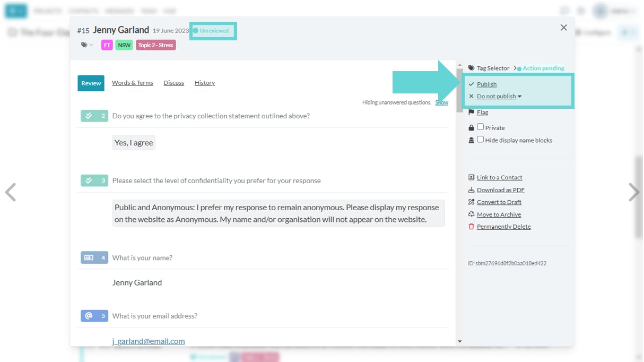Click the FT tag badge

point(107,45)
